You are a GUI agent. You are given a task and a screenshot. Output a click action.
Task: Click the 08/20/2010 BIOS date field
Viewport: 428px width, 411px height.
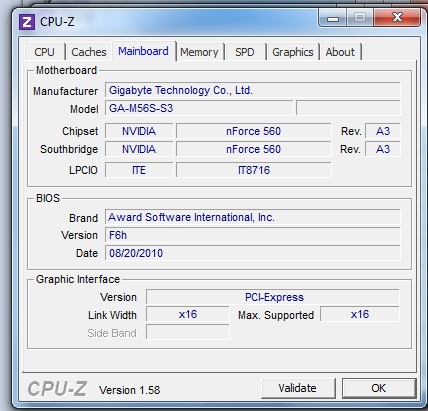pyautogui.click(x=253, y=253)
